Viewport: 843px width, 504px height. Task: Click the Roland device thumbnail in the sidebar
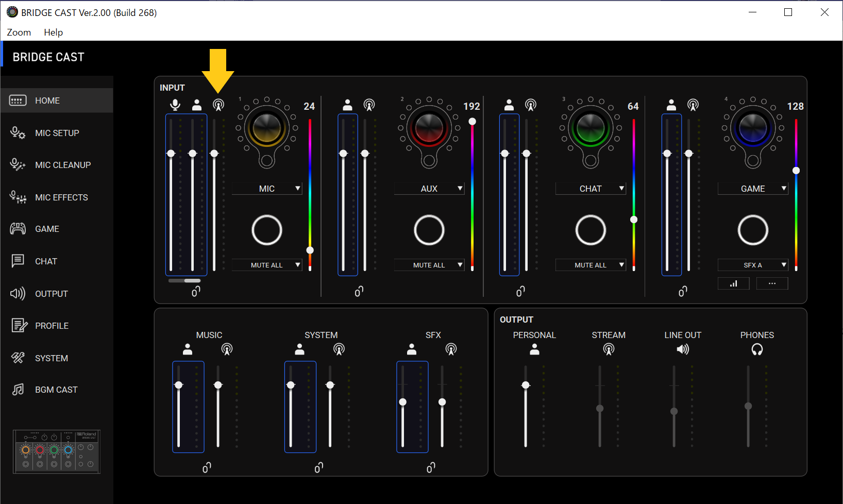(x=56, y=452)
